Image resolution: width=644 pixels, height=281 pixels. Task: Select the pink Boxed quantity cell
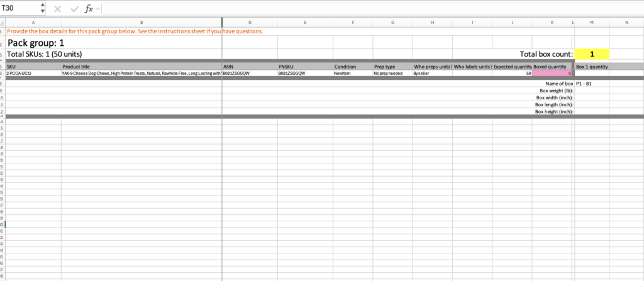point(552,74)
